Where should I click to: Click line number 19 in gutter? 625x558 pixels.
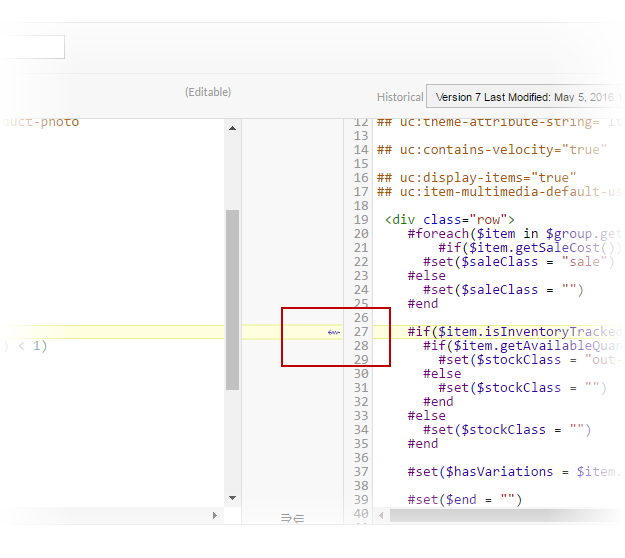coord(361,220)
